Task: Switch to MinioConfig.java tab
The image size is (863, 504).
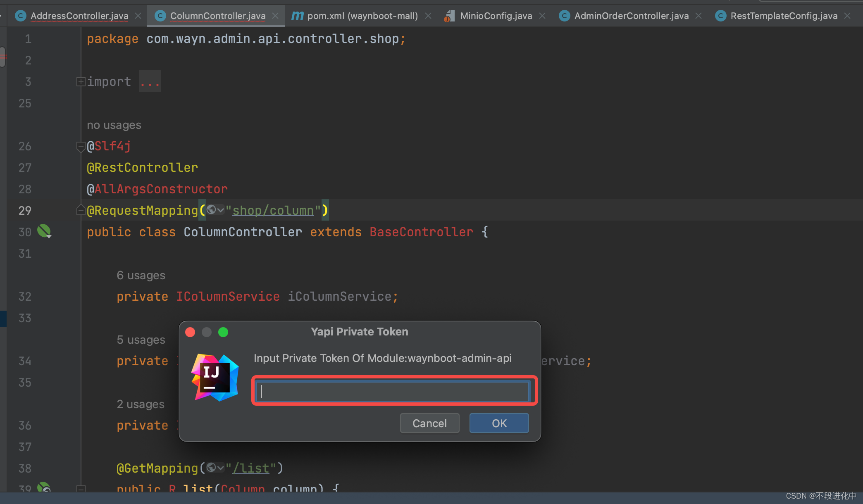Action: pyautogui.click(x=496, y=16)
